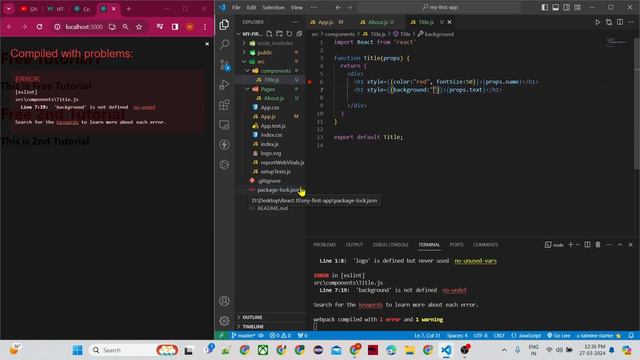Viewport: 640px width, 360px height.
Task: Add a new terminal with the plus icon
Action: coord(571,244)
